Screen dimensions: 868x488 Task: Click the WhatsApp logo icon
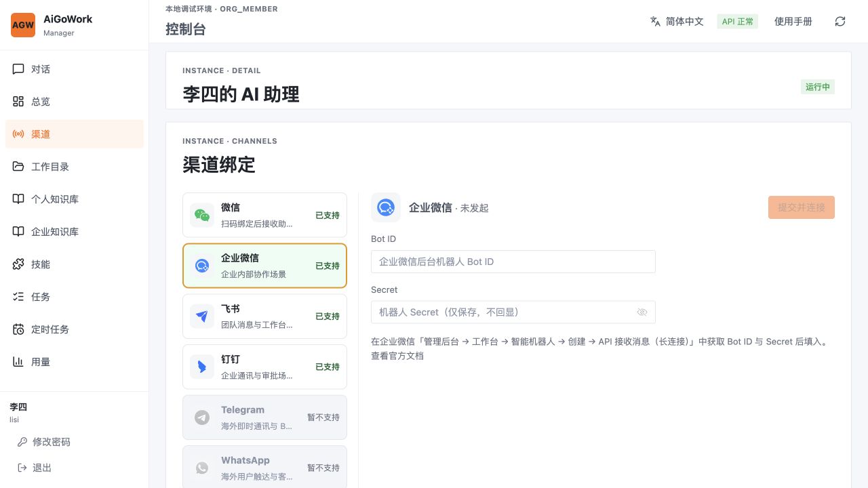(x=202, y=468)
